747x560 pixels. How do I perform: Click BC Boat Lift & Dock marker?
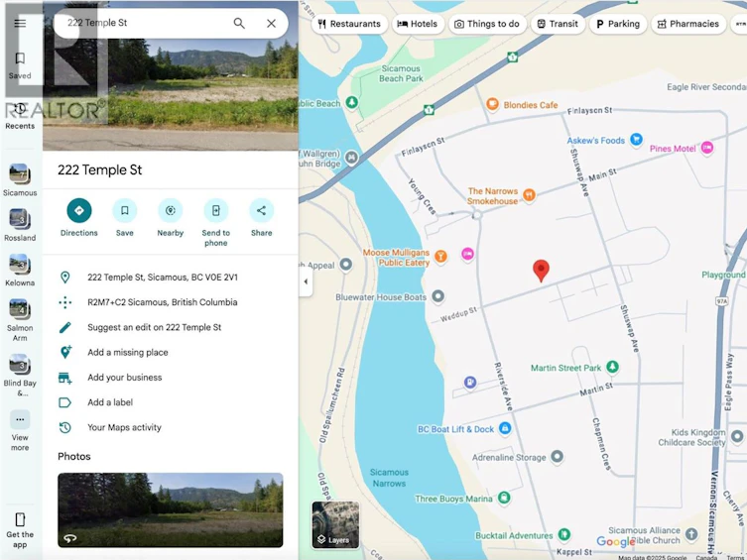[x=505, y=428]
